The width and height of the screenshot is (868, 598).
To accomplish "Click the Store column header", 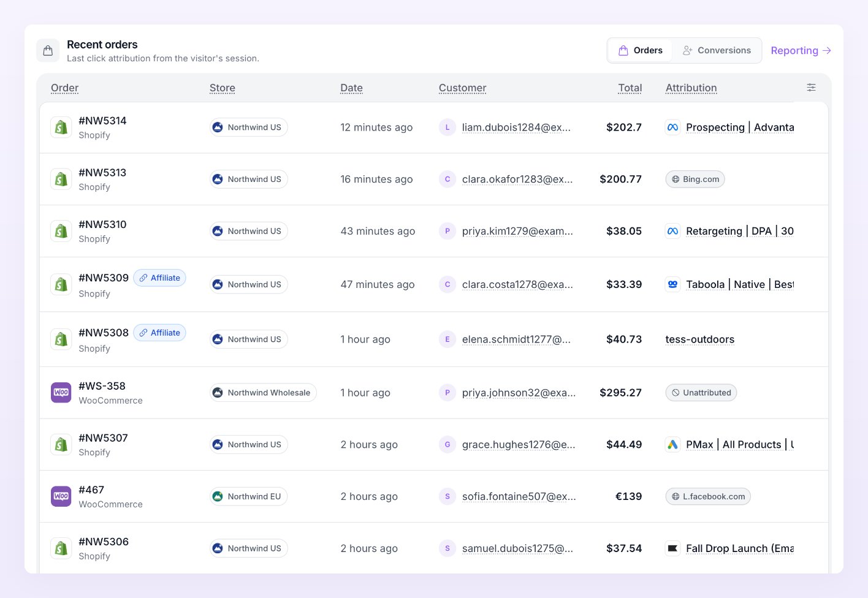I will tap(223, 88).
